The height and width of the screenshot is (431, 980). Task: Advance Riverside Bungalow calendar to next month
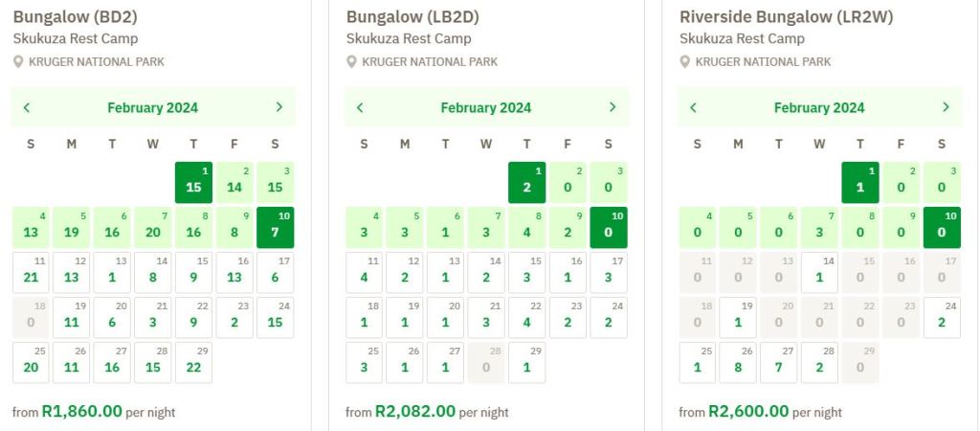pyautogui.click(x=946, y=107)
